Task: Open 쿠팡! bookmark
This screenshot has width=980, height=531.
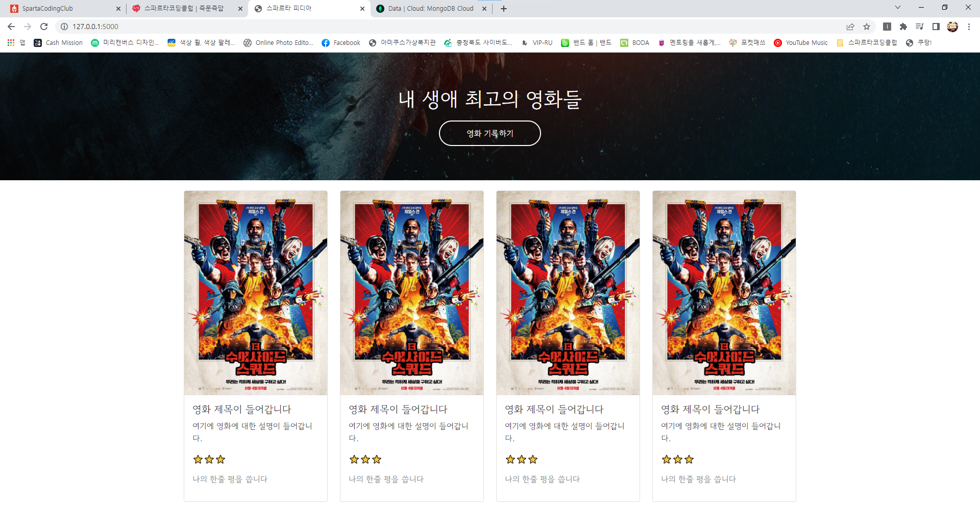Action: (x=919, y=43)
